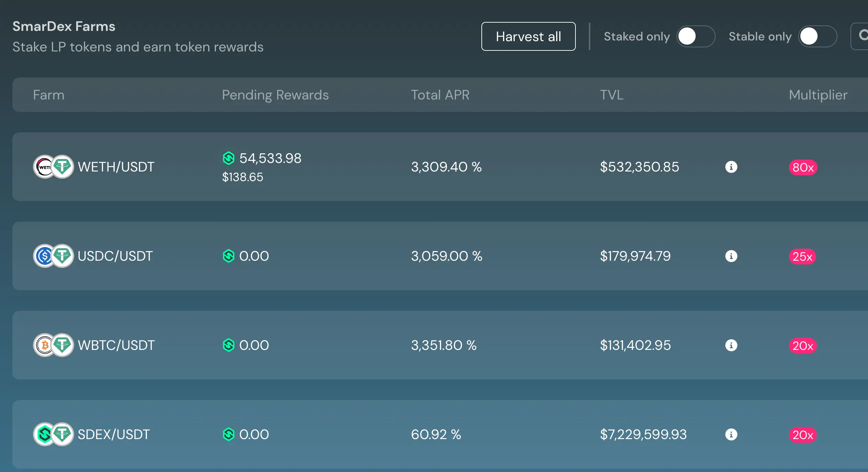This screenshot has height=472, width=868.
Task: Click the info icon beside USDC/USDT TVL
Action: 731,256
